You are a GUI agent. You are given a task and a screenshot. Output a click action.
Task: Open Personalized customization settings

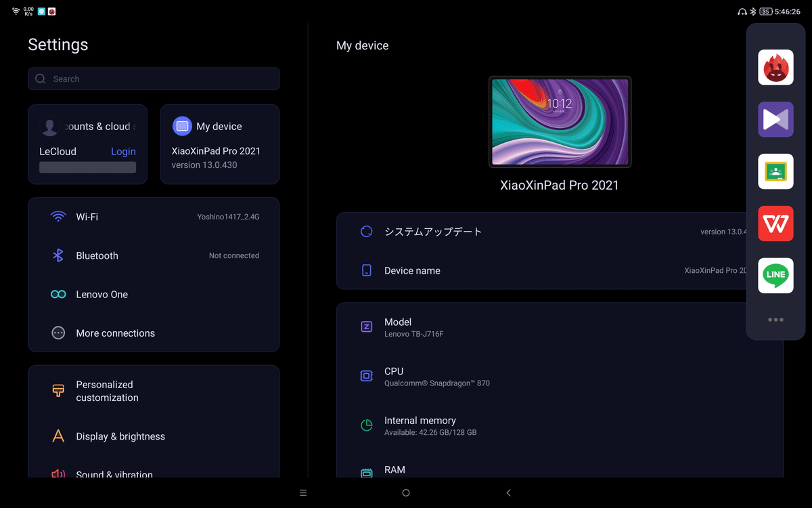[154, 391]
